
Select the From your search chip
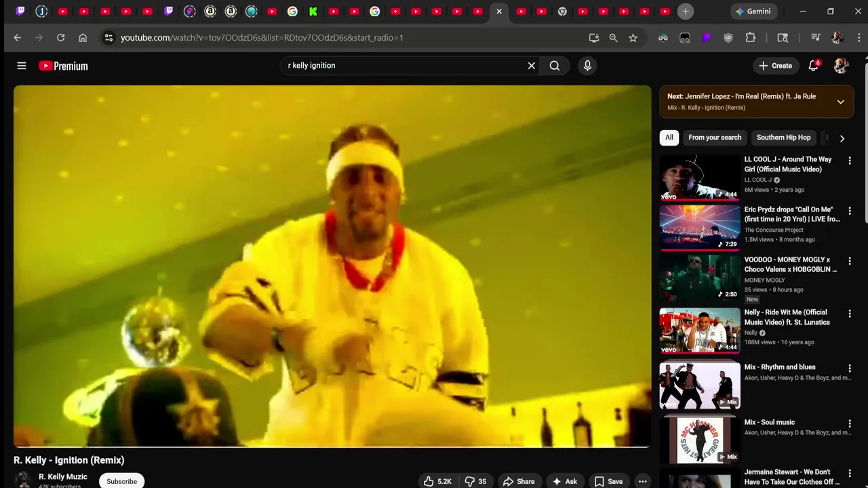tap(715, 138)
